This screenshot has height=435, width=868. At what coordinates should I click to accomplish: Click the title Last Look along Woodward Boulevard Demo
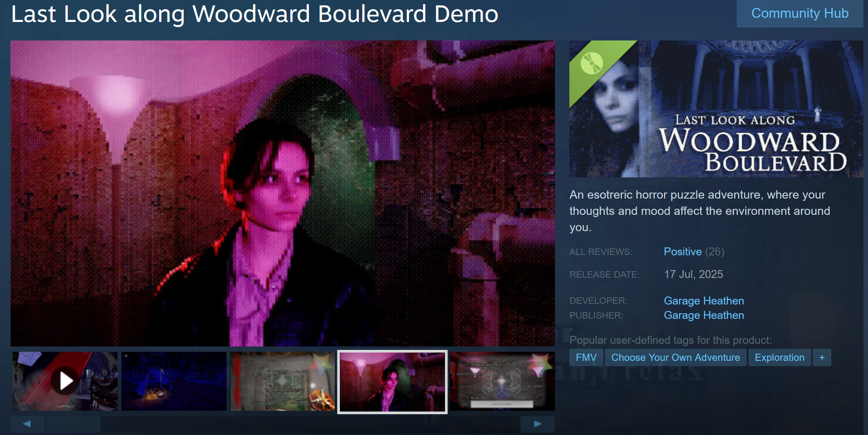point(254,14)
